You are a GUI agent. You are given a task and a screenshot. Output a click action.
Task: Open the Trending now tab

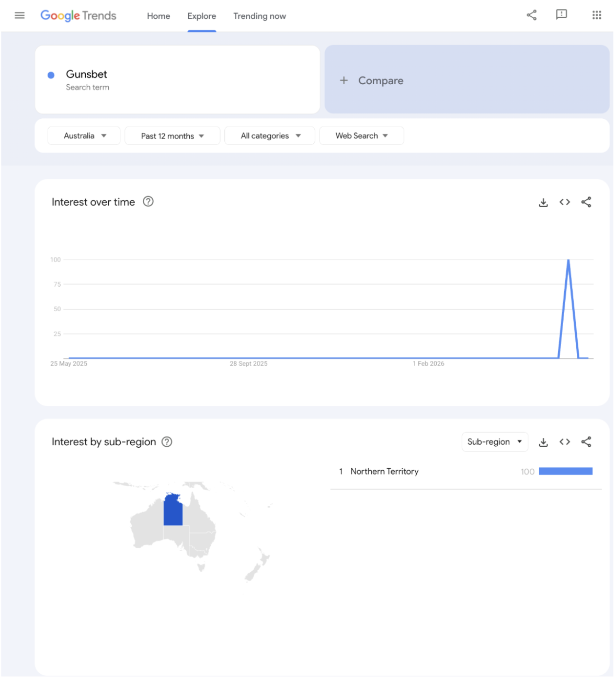[x=259, y=16]
